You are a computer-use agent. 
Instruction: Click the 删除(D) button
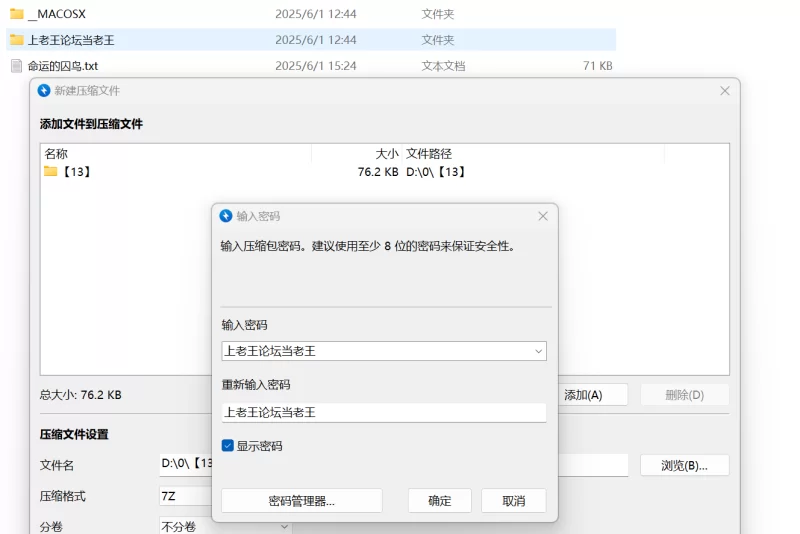[x=685, y=395]
